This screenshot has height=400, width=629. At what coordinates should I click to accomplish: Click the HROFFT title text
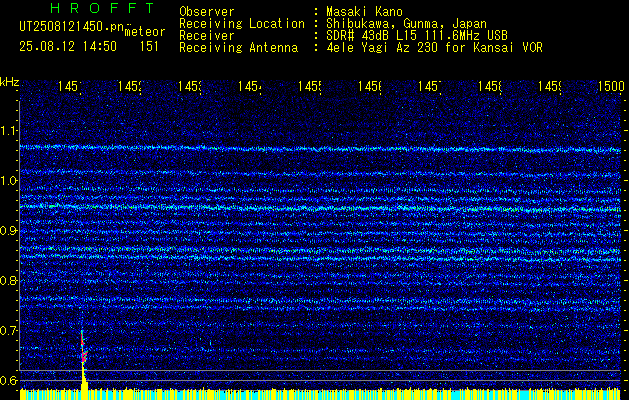pos(102,8)
